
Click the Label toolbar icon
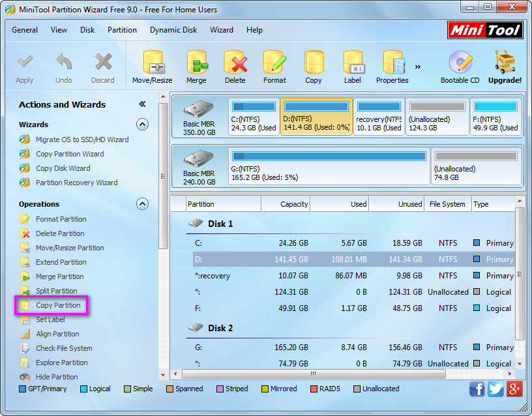pyautogui.click(x=353, y=62)
